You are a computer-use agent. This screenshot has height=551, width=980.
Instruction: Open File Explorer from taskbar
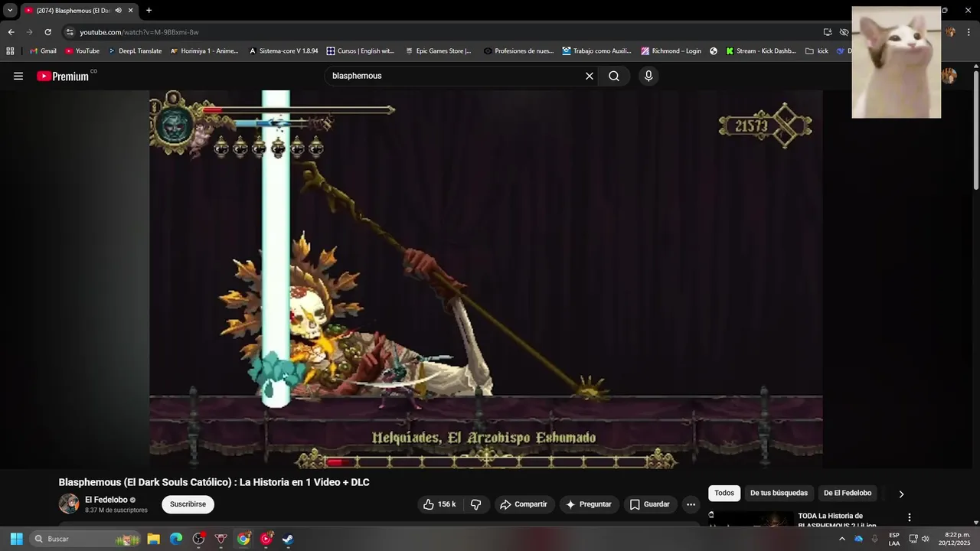[x=153, y=539]
